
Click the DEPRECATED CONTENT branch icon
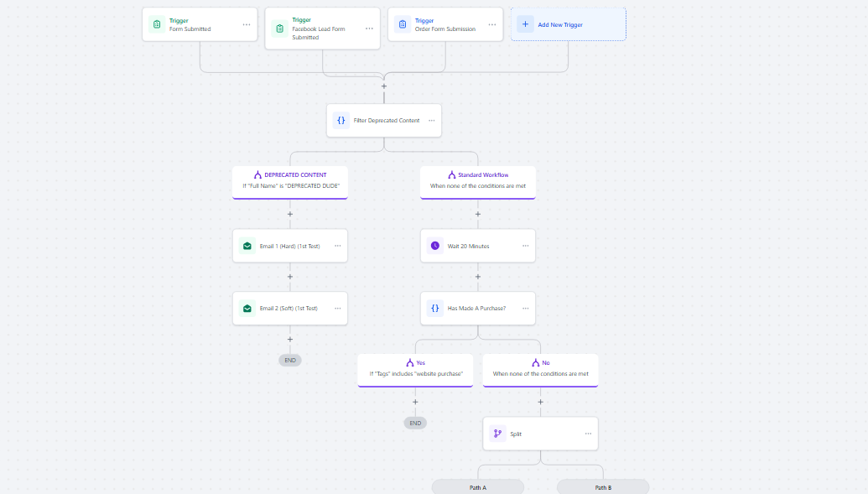[x=257, y=175]
